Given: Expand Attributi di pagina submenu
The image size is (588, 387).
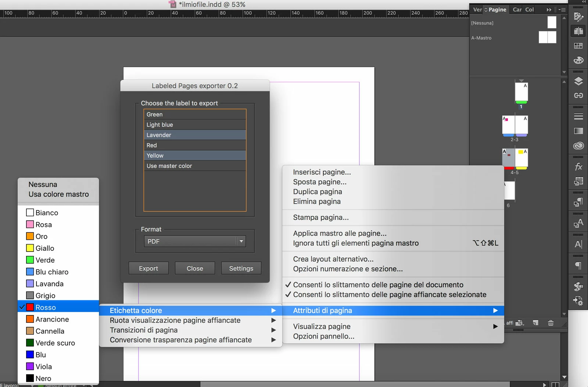Looking at the screenshot, I should 393,311.
